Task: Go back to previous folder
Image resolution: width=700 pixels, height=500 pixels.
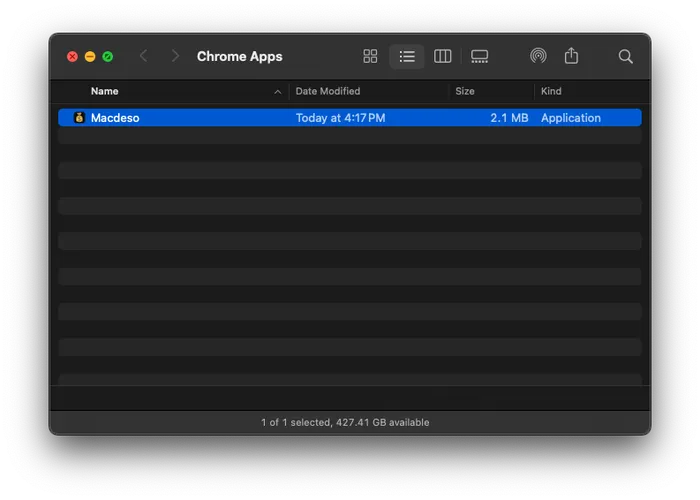Action: tap(143, 56)
